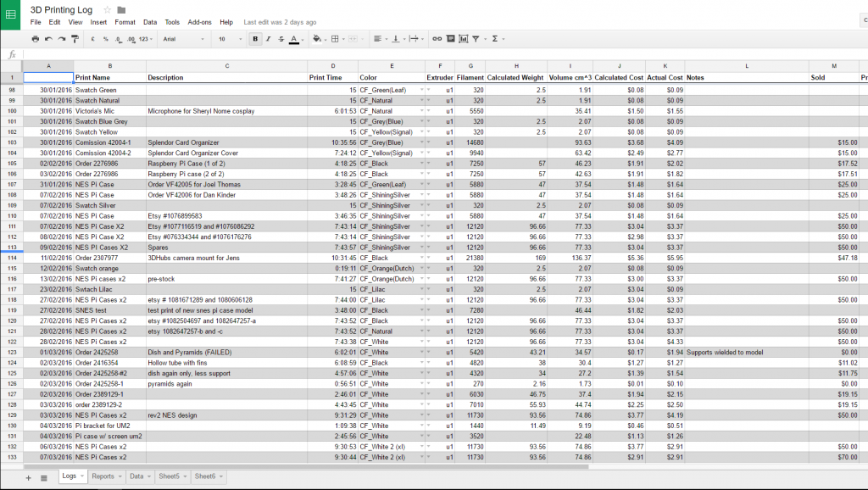
Task: Open the fill color paint bucket
Action: tap(317, 39)
